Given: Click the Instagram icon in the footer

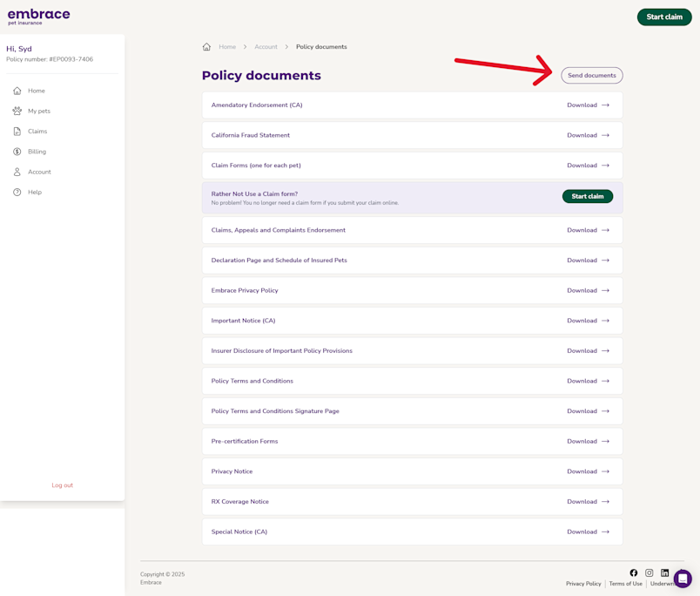Looking at the screenshot, I should pyautogui.click(x=650, y=572).
